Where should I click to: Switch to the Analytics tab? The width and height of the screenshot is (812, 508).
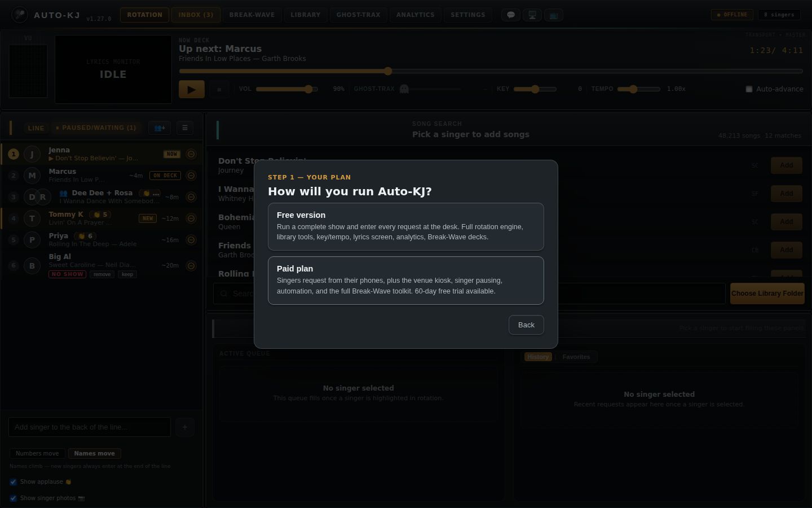[416, 15]
